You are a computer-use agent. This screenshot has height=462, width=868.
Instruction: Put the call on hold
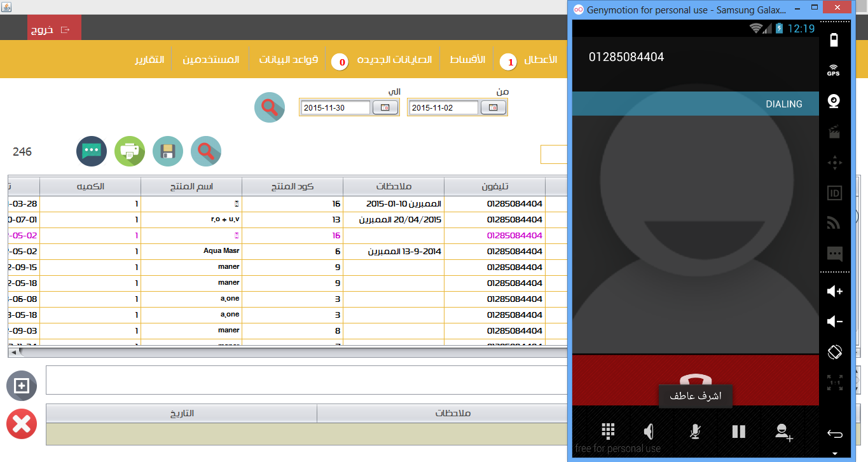click(x=738, y=431)
